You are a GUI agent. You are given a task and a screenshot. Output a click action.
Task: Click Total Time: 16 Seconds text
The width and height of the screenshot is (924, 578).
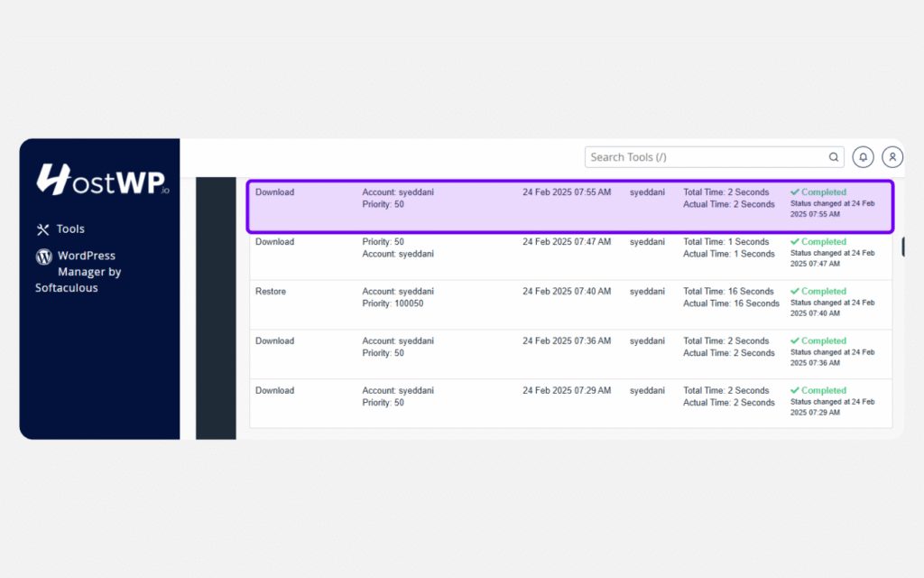(x=728, y=292)
